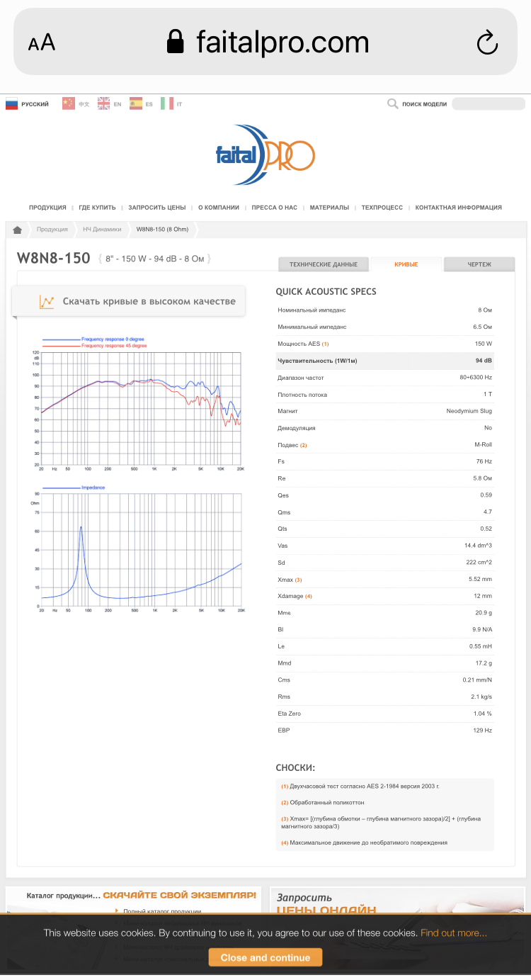Open the Технические данные tab

[323, 264]
